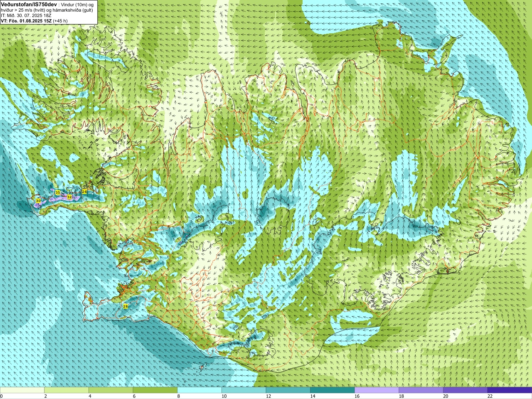This screenshot has height=399, width=532.
Task: Select the 2–4 m/s light green legend swatch
Action: (x=66, y=390)
